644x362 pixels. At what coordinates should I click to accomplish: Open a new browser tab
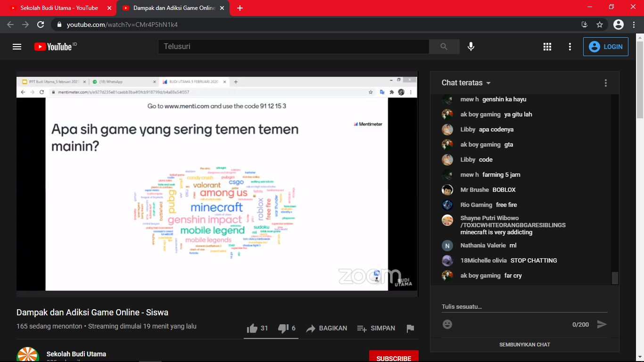240,8
